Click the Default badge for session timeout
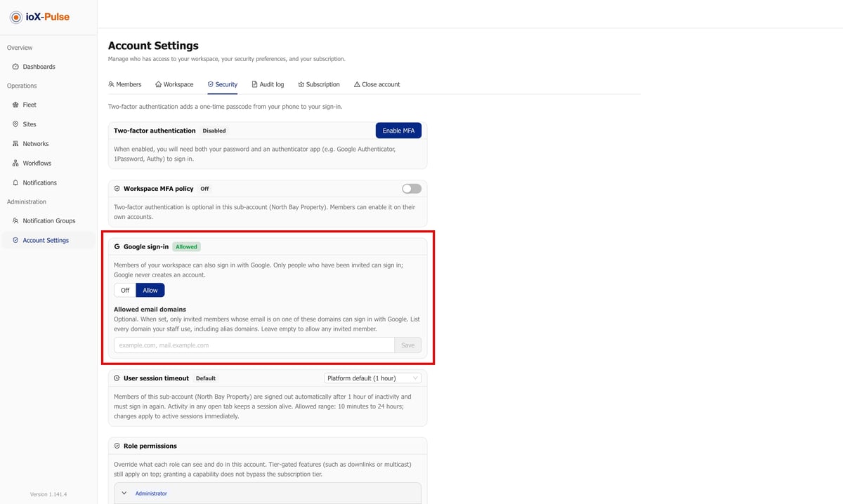This screenshot has height=504, width=843. pos(205,378)
